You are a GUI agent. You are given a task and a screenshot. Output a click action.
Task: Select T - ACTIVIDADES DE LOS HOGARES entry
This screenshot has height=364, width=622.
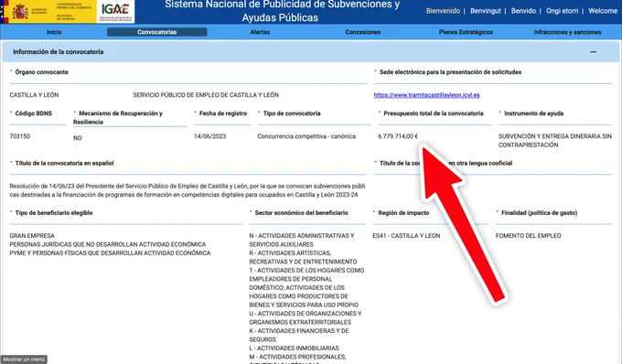(x=306, y=287)
